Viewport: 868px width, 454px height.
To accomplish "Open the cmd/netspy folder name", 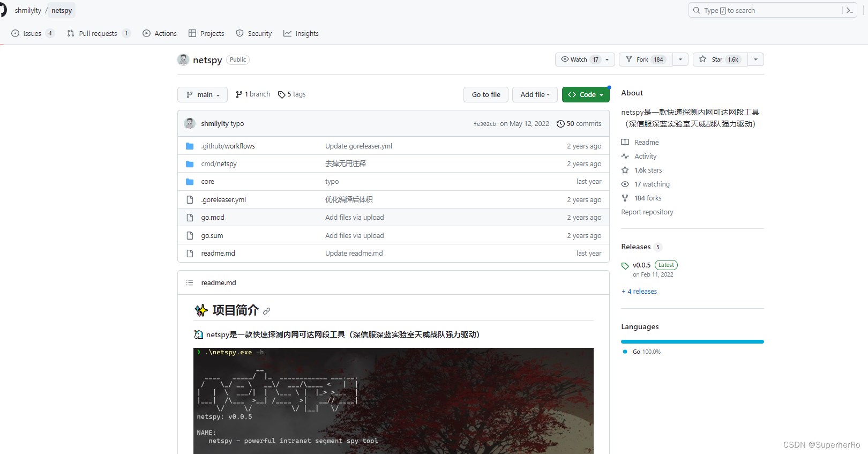I will click(x=219, y=164).
